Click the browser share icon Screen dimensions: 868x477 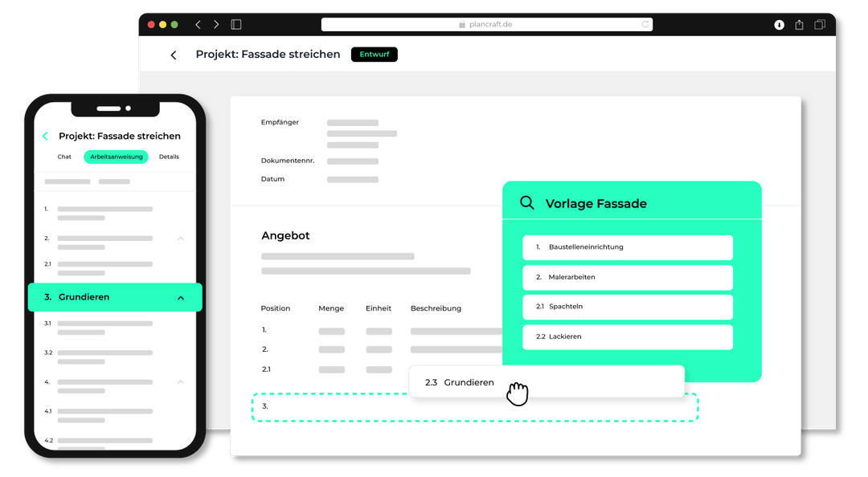tap(799, 25)
